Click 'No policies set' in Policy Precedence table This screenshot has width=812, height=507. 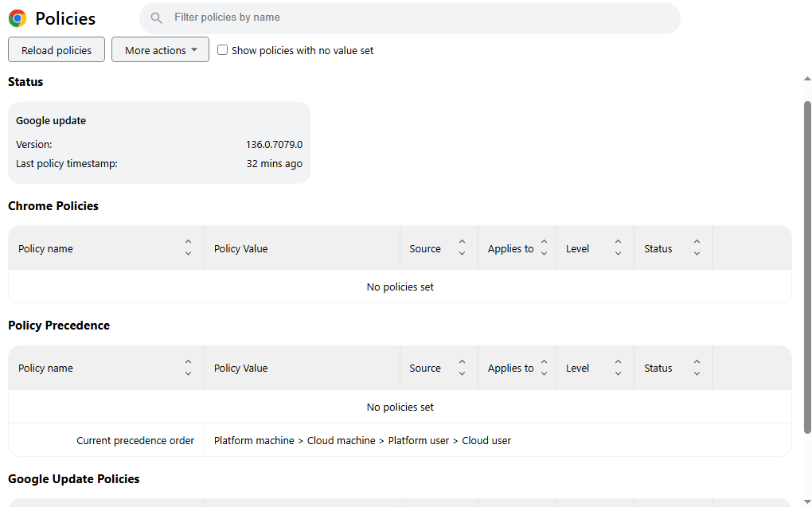coord(400,407)
